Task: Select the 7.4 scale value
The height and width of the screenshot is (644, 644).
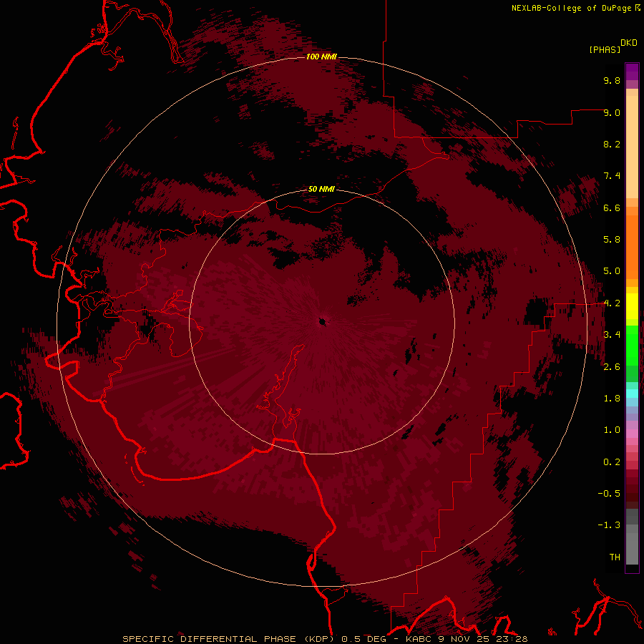Action: tap(612, 176)
